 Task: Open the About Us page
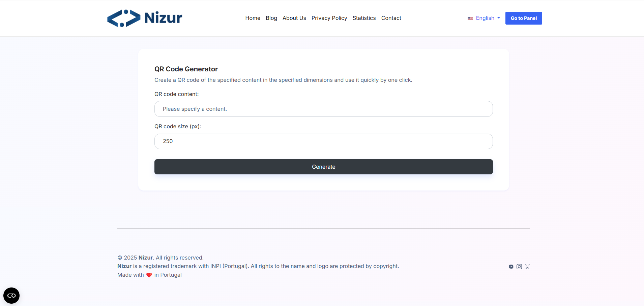point(294,18)
